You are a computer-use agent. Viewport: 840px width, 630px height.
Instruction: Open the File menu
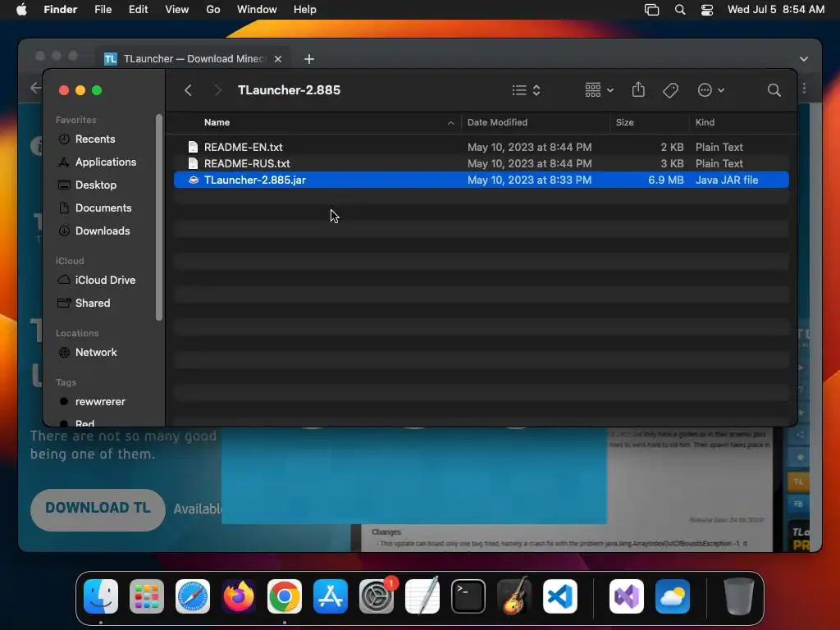coord(103,10)
